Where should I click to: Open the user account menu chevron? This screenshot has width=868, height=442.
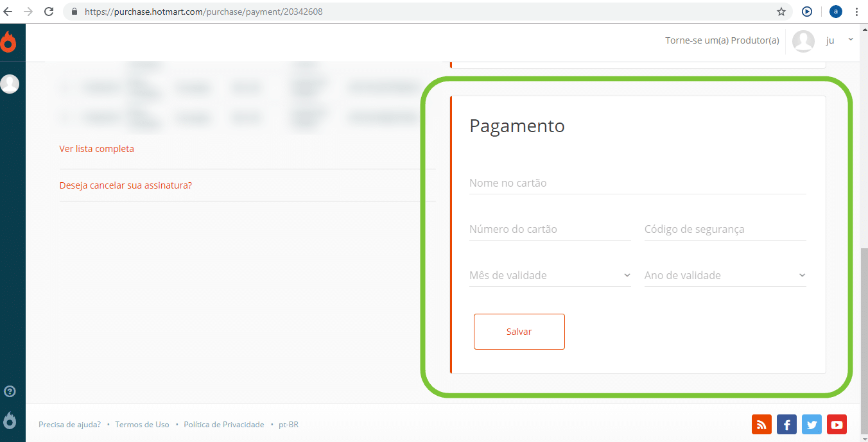tap(851, 40)
